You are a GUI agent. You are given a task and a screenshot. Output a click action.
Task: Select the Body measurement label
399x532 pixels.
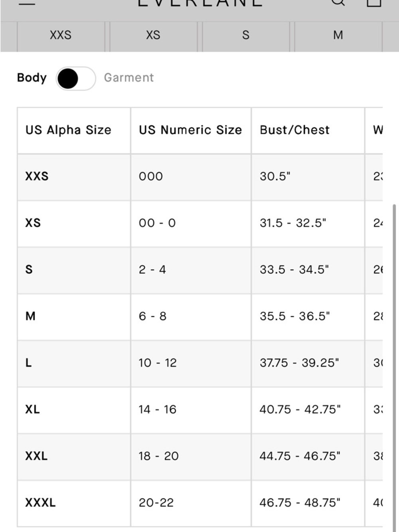pos(32,77)
